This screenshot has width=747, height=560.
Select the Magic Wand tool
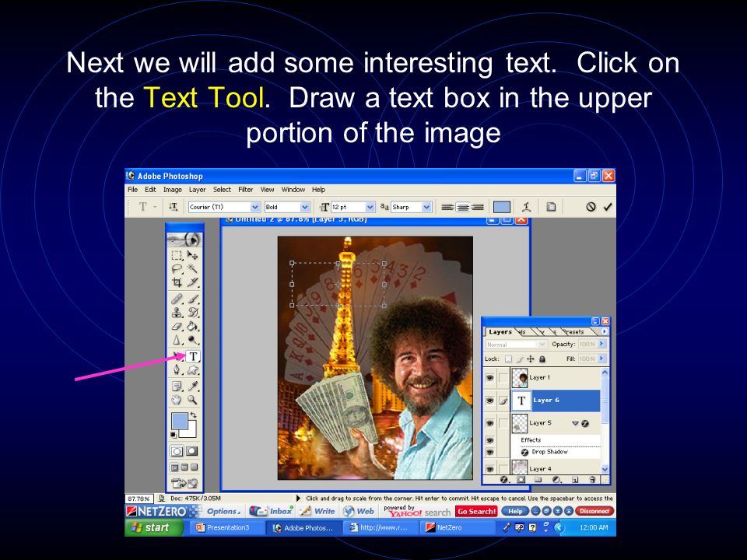pos(192,268)
